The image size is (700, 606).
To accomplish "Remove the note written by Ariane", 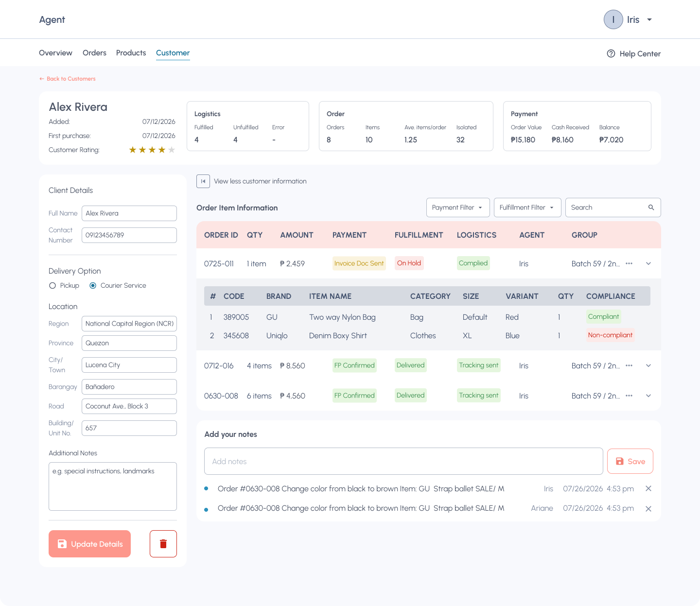I will coord(648,509).
